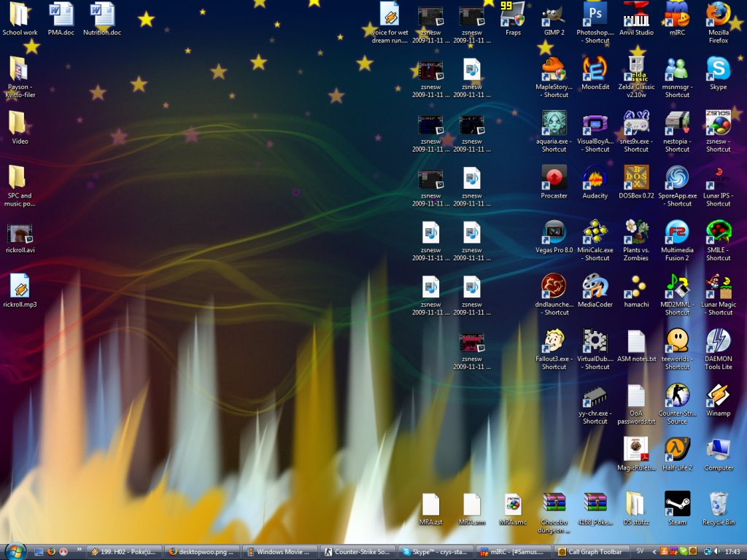Open the Plants vs. Zombies shortcut
747x560 pixels.
(x=636, y=233)
